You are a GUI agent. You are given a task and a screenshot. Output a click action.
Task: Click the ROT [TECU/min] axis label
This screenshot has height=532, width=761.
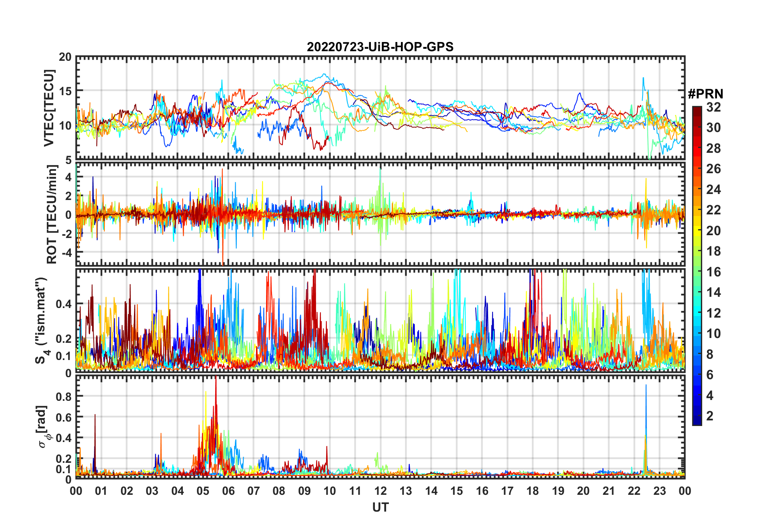coord(52,215)
